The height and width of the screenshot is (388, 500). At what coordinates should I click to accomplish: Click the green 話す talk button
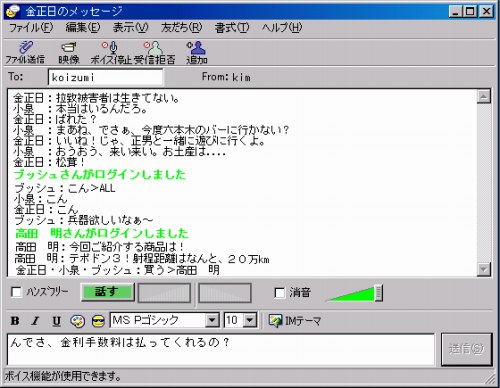(108, 292)
